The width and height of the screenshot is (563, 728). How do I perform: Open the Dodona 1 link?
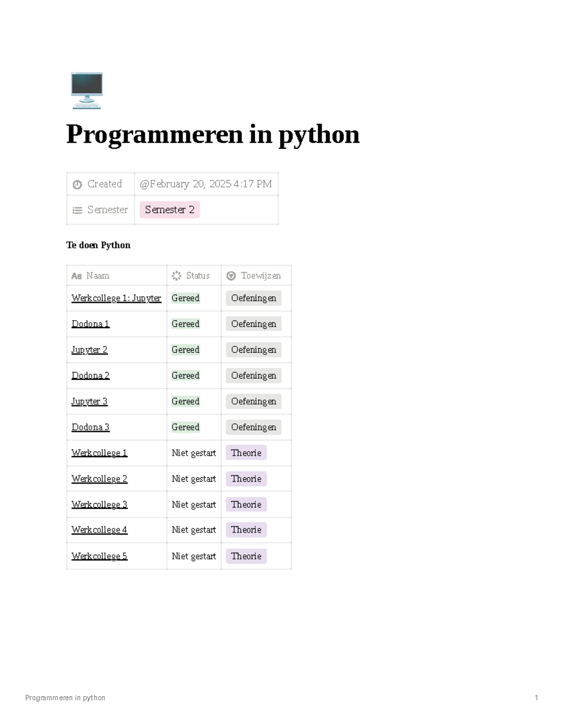pos(91,324)
